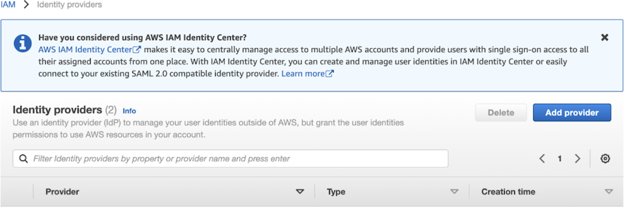The width and height of the screenshot is (644, 210).
Task: Click the magnifier search icon
Action: pos(24,159)
